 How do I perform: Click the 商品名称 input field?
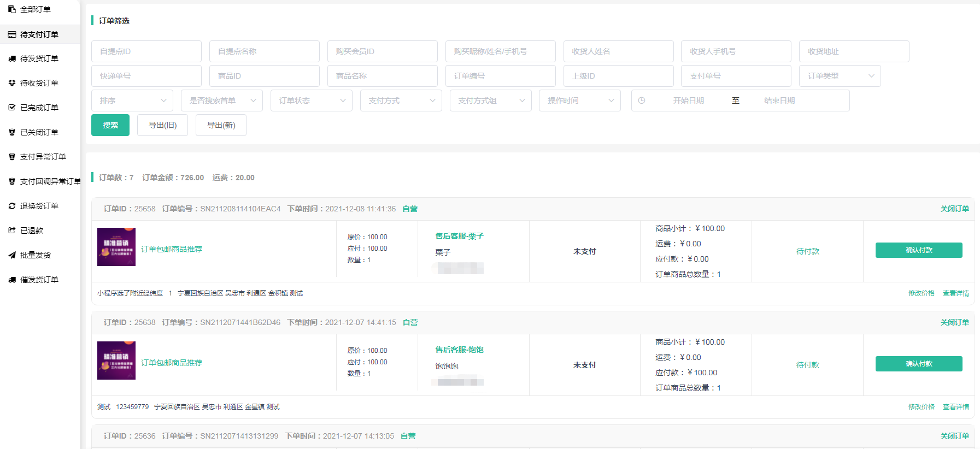coord(382,76)
